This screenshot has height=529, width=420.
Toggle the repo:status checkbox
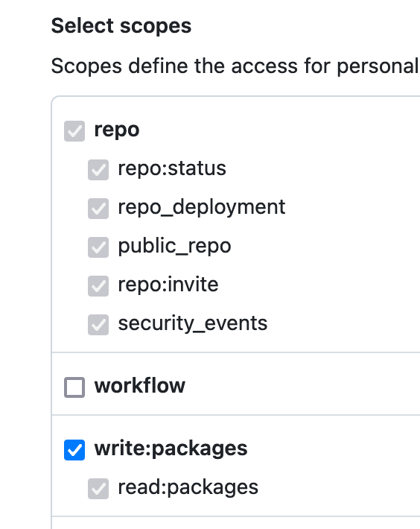pos(98,170)
